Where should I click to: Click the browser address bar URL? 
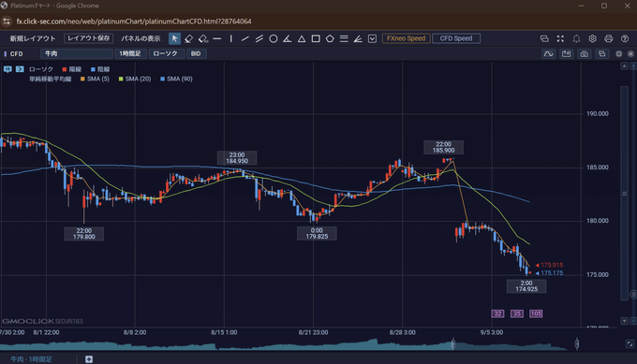click(x=134, y=22)
